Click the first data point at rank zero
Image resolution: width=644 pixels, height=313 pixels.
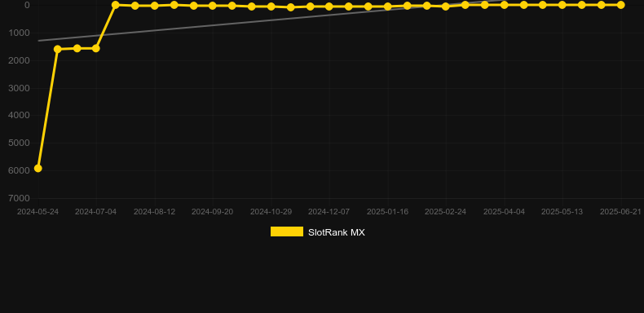coord(116,5)
